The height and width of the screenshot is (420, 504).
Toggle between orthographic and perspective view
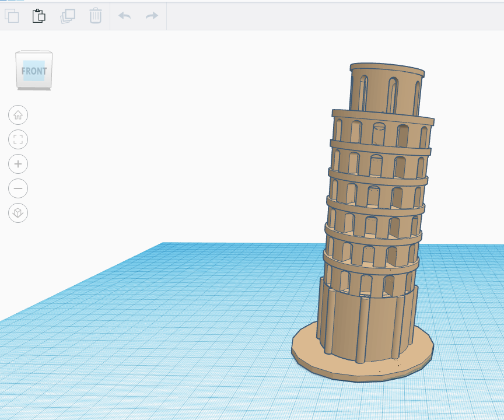coord(17,213)
